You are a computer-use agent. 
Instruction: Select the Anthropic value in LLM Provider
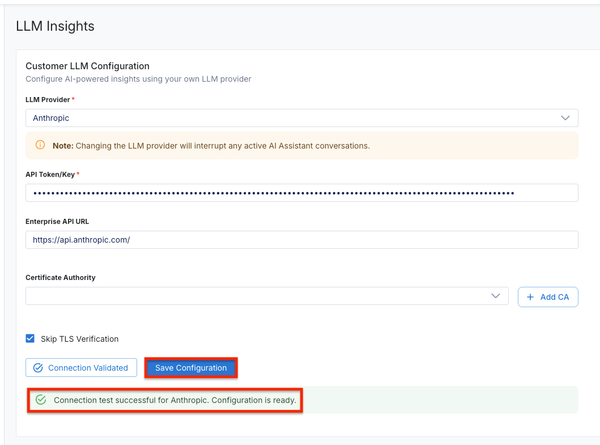51,118
